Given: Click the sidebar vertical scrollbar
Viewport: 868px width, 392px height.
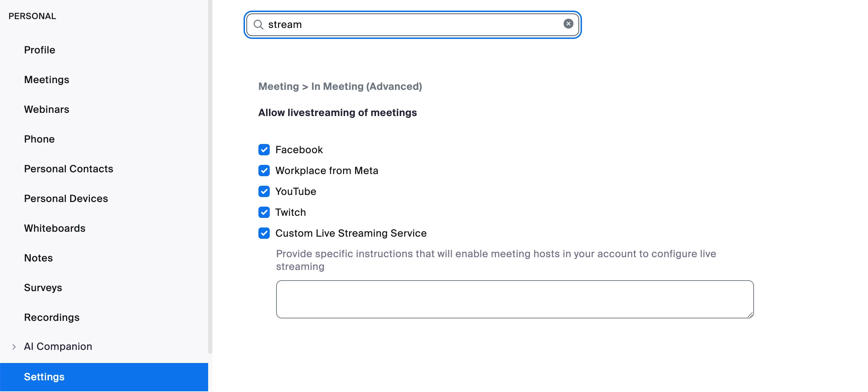Looking at the screenshot, I should pos(210,177).
